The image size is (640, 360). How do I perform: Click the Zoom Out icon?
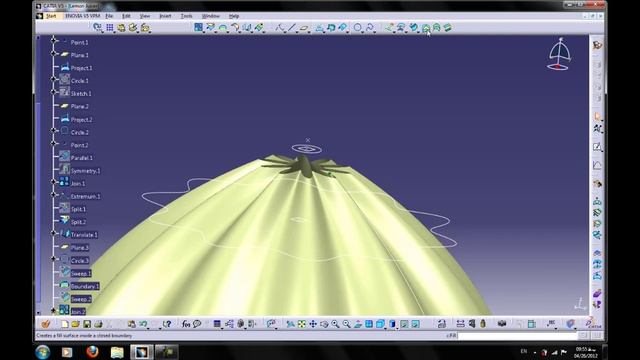pos(347,324)
